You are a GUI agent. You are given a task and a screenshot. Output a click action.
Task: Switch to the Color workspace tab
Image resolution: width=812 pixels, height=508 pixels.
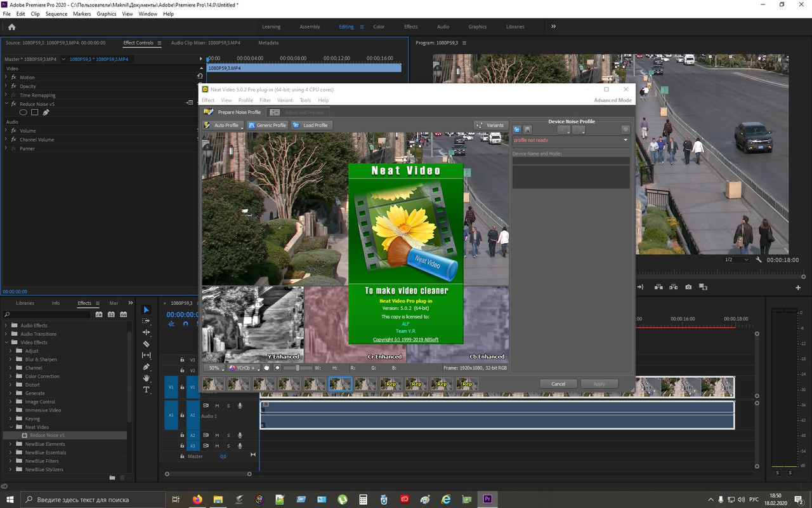[379, 27]
